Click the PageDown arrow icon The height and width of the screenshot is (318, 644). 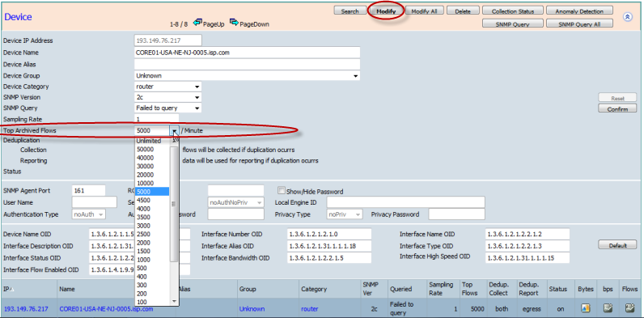234,23
